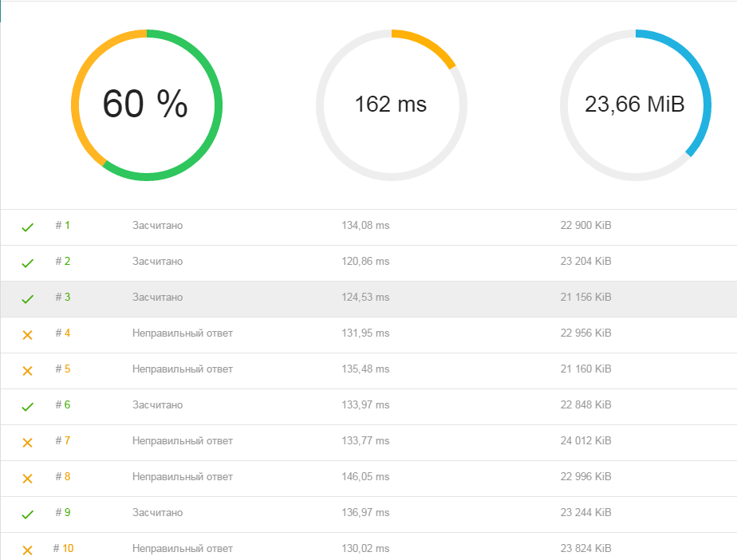Click 'Неправильный ответ' status on test #10
The image size is (737, 560).
point(183,548)
